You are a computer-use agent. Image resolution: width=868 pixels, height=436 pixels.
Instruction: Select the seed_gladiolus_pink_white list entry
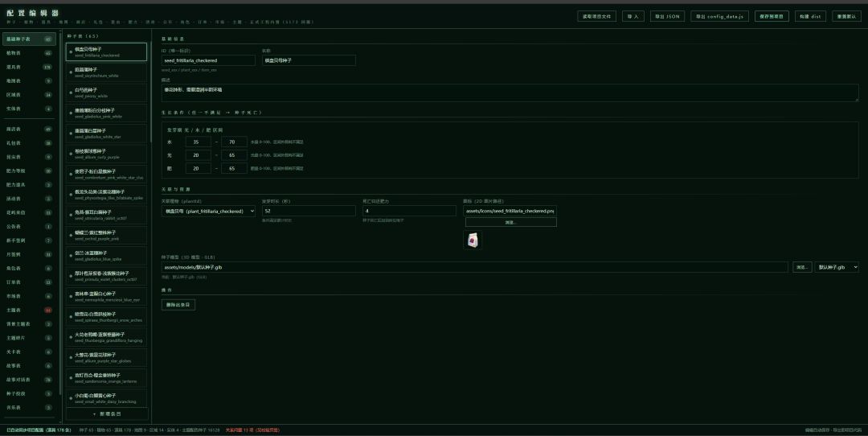tap(106, 113)
